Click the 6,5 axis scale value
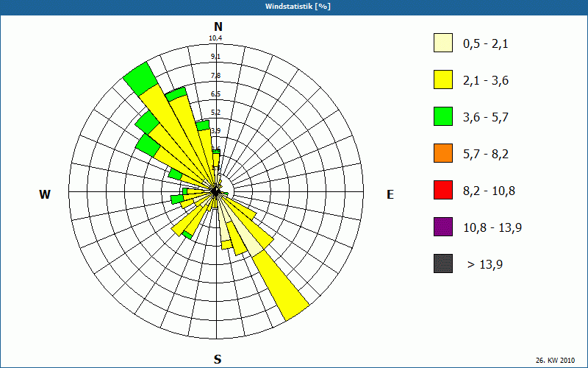This screenshot has width=588, height=368. [215, 94]
